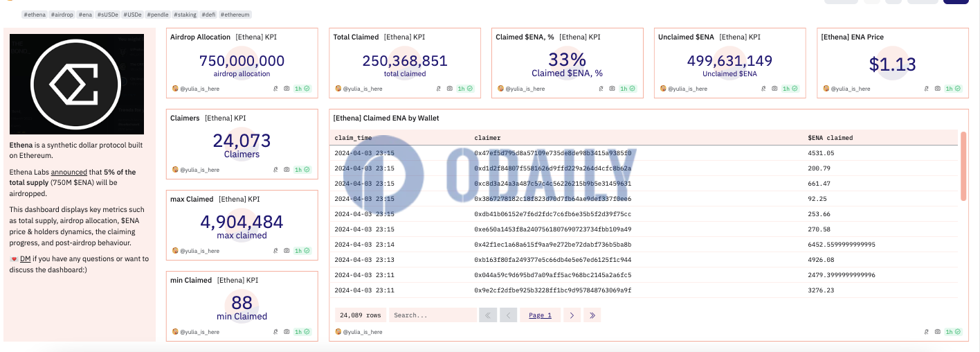980x352 pixels.
Task: Click the $1.13 ENA price value
Action: tap(892, 64)
